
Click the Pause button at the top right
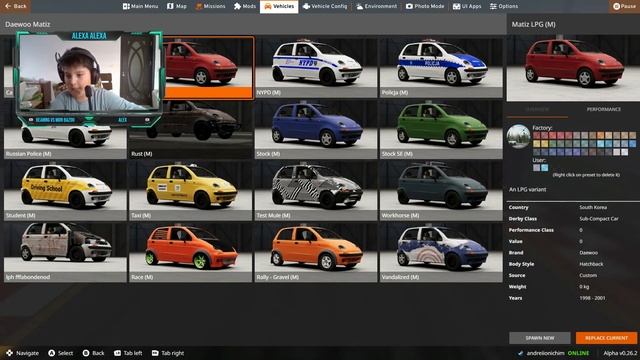coord(624,6)
